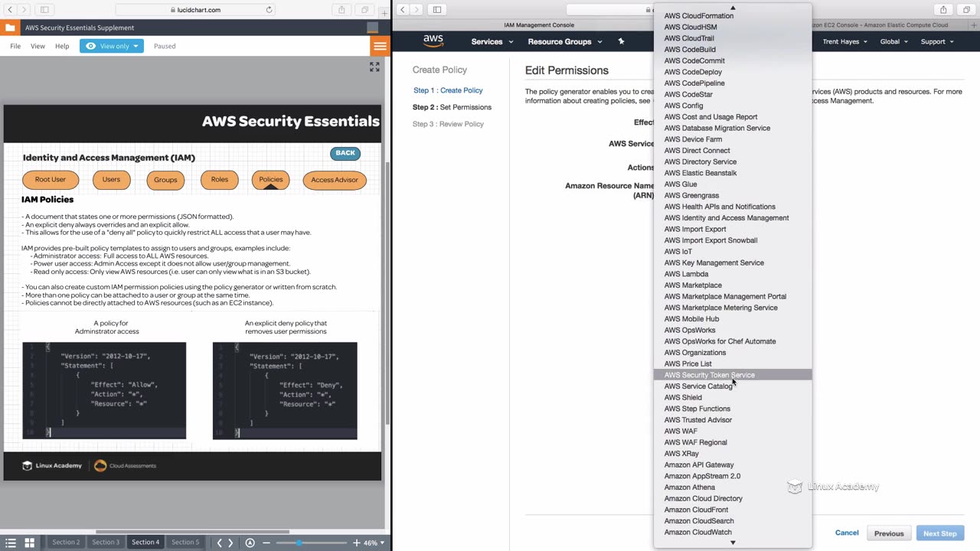980x551 pixels.
Task: Open the View only mode dropdown
Action: (x=112, y=46)
